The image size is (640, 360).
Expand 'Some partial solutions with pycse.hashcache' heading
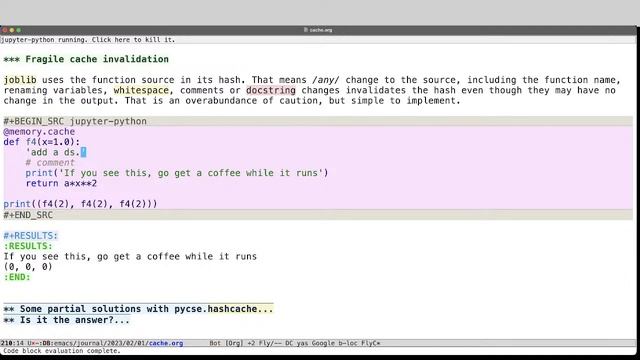pos(138,309)
